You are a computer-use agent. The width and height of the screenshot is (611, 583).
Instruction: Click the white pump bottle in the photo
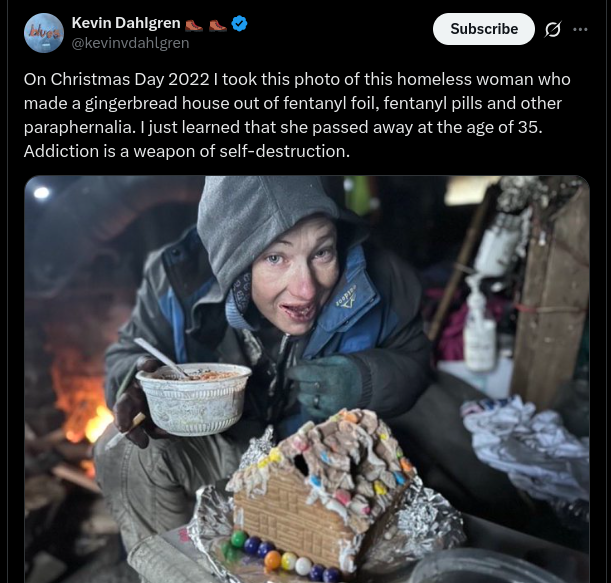pos(480,322)
